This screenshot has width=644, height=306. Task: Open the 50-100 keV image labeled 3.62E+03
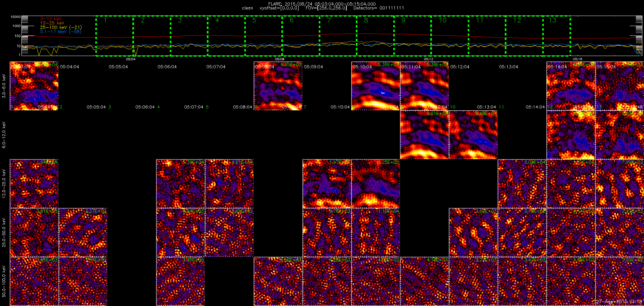(278, 281)
